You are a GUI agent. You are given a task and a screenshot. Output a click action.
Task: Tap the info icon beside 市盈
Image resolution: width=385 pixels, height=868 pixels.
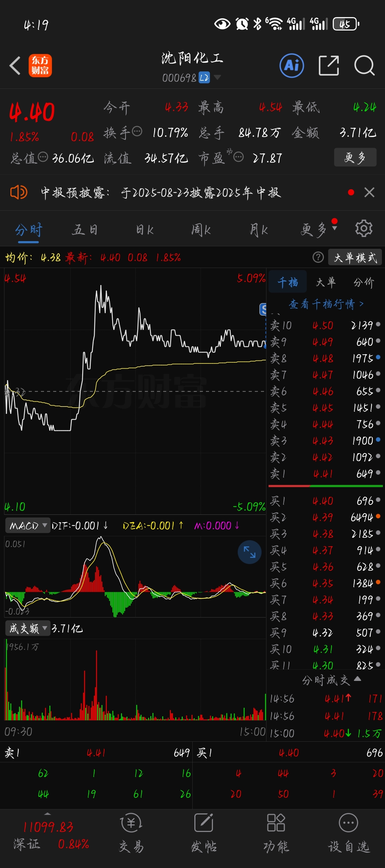tap(238, 157)
